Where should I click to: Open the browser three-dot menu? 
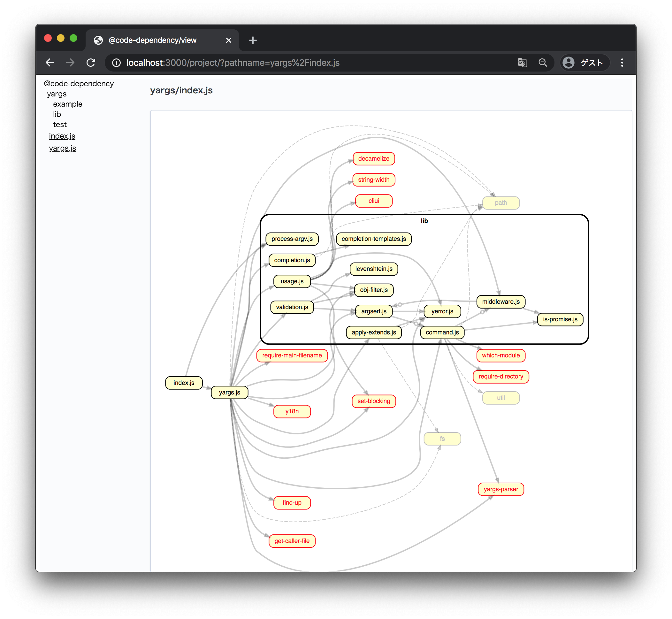622,63
